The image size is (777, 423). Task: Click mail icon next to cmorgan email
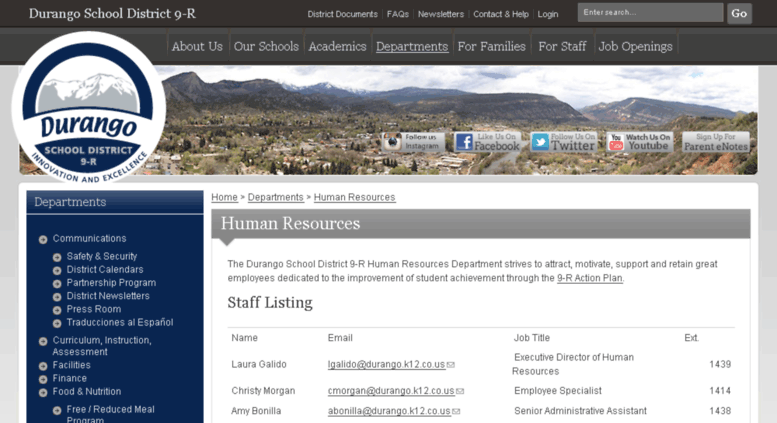(x=460, y=391)
